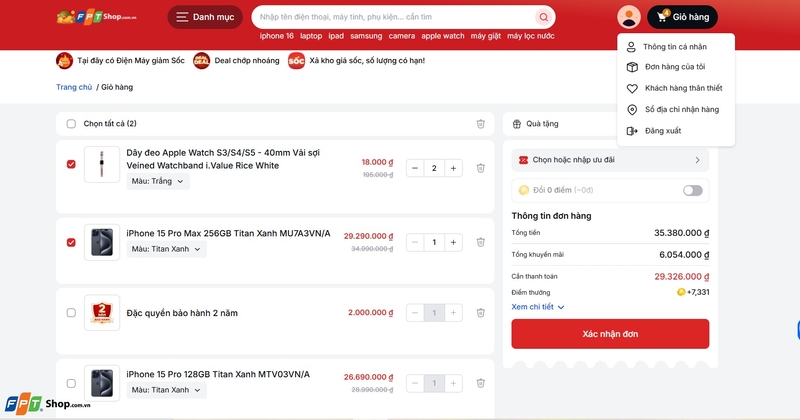Click the Xả kho giá sốc promo icon
Image resolution: width=800 pixels, height=420 pixels.
pyautogui.click(x=296, y=61)
